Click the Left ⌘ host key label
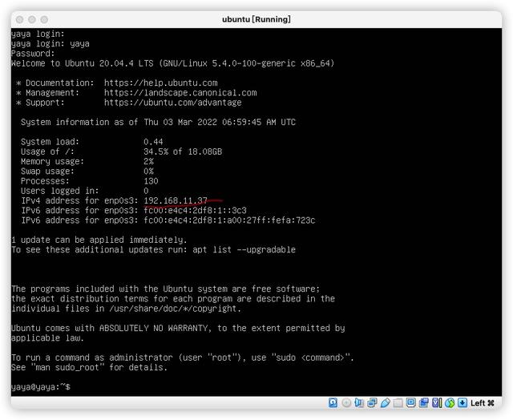This screenshot has height=420, width=513. 483,403
